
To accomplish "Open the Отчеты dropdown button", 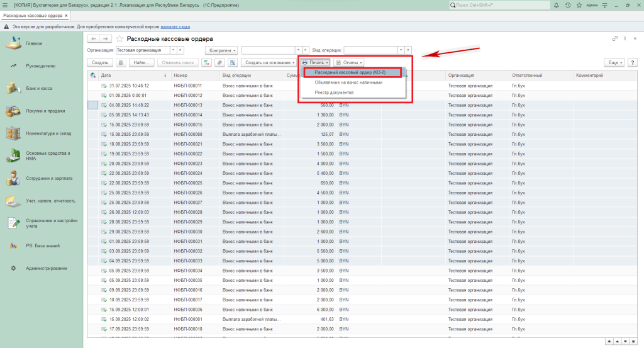I will point(348,63).
